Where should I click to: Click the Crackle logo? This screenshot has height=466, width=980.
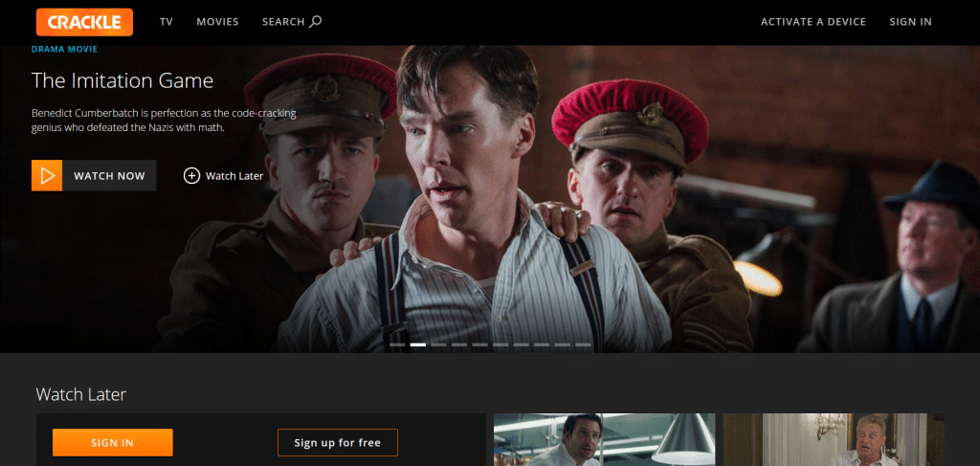click(x=84, y=22)
